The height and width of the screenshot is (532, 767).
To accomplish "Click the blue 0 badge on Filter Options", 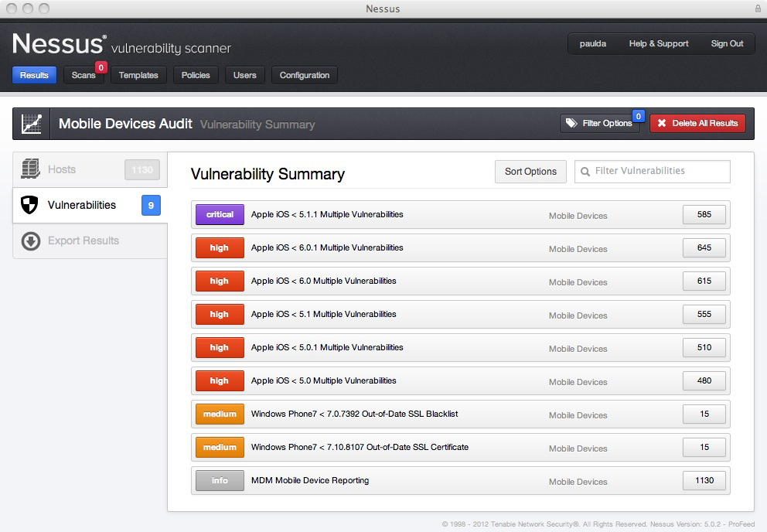I will click(639, 117).
